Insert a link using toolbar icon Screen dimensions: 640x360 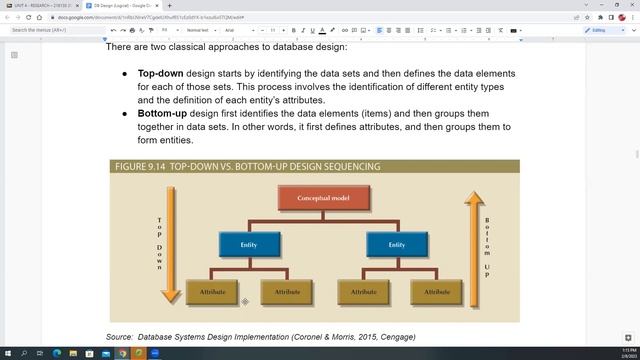[x=345, y=30]
